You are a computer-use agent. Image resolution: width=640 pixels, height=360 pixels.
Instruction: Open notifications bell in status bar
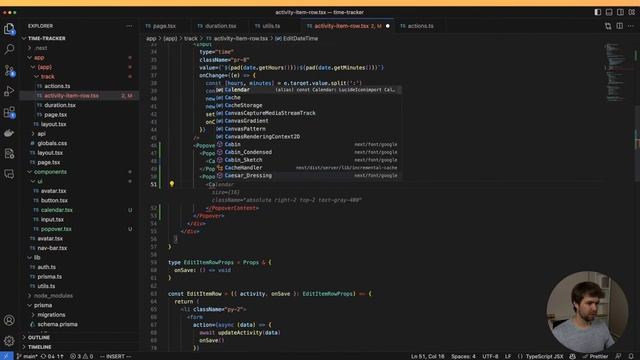point(631,356)
